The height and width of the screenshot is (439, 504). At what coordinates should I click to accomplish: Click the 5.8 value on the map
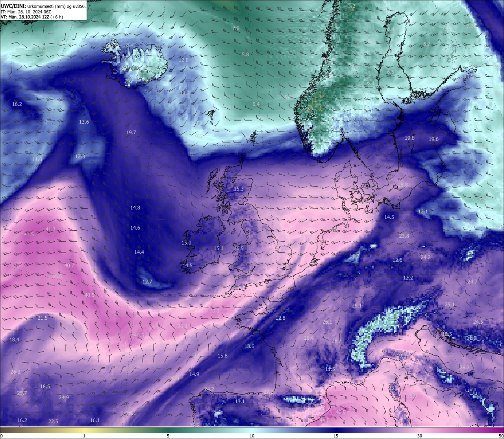pyautogui.click(x=245, y=54)
